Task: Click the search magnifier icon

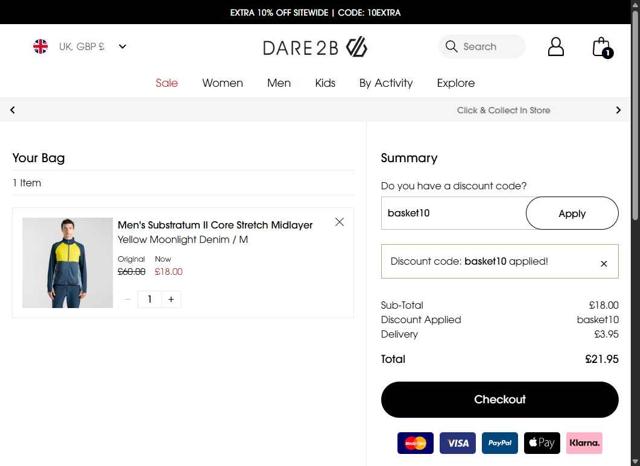Action: (451, 47)
